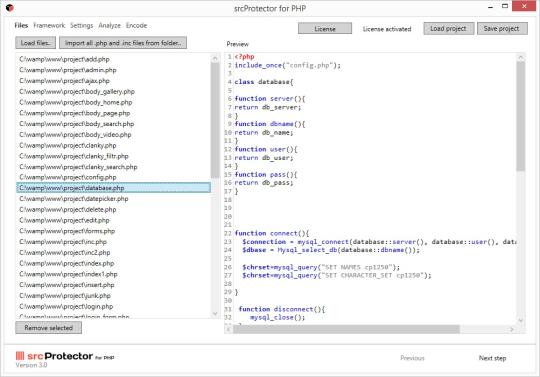This screenshot has height=377, width=540.
Task: Minimize the srcProtector window
Action: (x=490, y=7)
